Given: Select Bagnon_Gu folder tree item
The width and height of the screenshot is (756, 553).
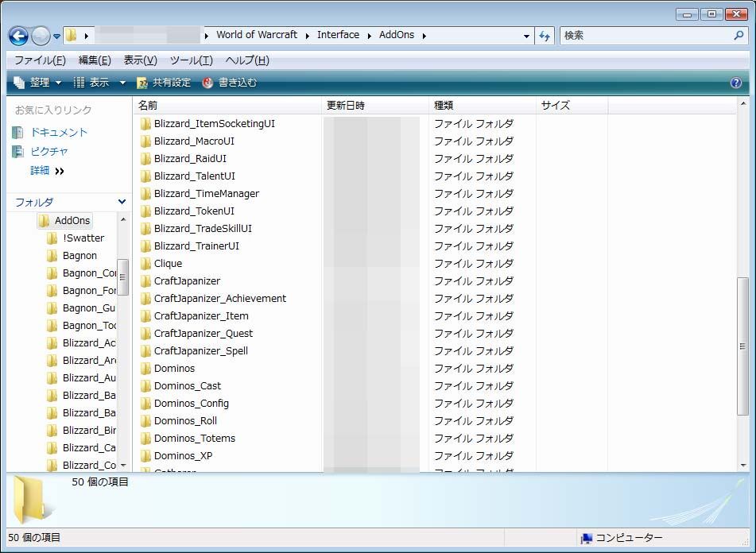Looking at the screenshot, I should point(81,307).
